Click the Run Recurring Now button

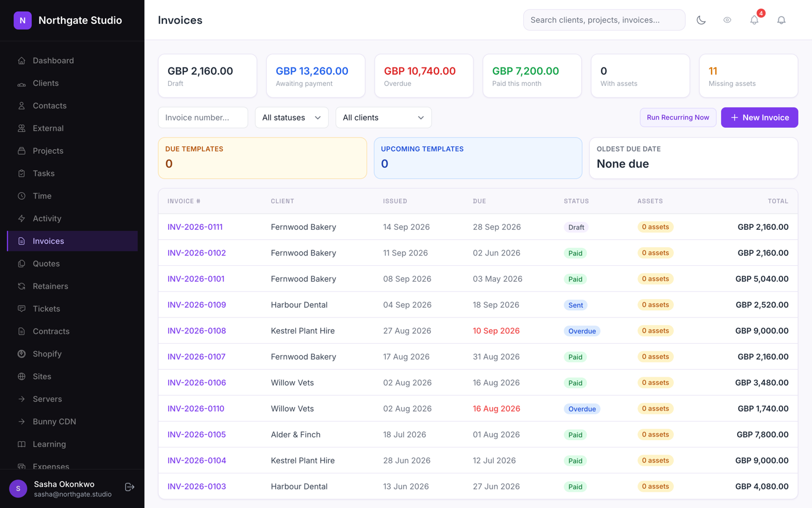tap(678, 117)
